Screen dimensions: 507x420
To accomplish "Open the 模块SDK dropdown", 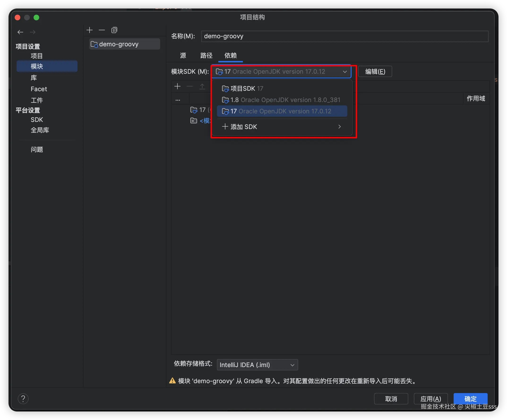I will (281, 72).
